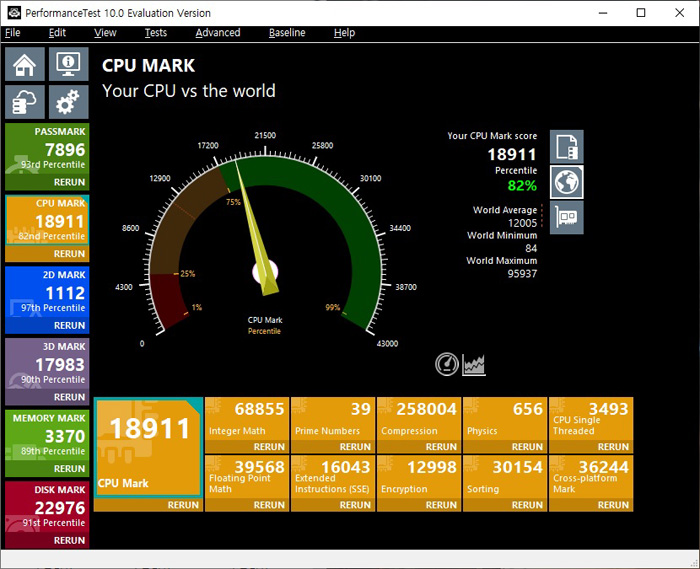Image resolution: width=700 pixels, height=569 pixels.
Task: Click the Cross-platform Mark 36244 tile
Action: (x=591, y=477)
